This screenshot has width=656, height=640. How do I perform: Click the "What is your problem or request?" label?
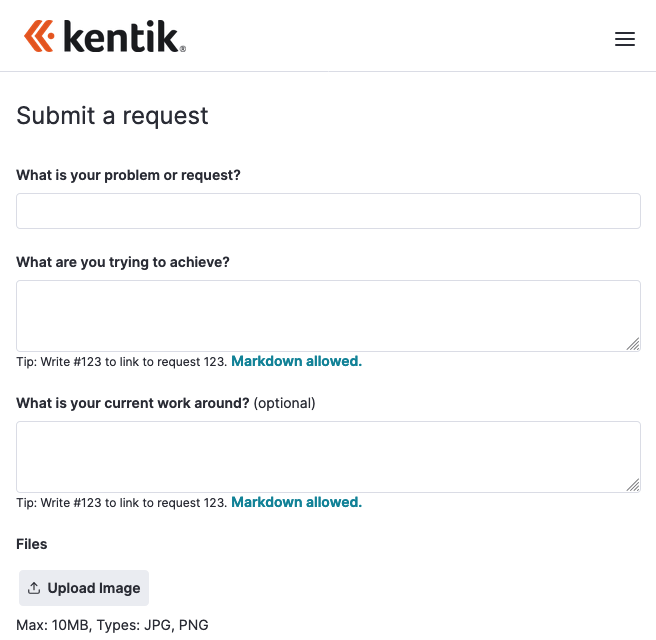128,175
